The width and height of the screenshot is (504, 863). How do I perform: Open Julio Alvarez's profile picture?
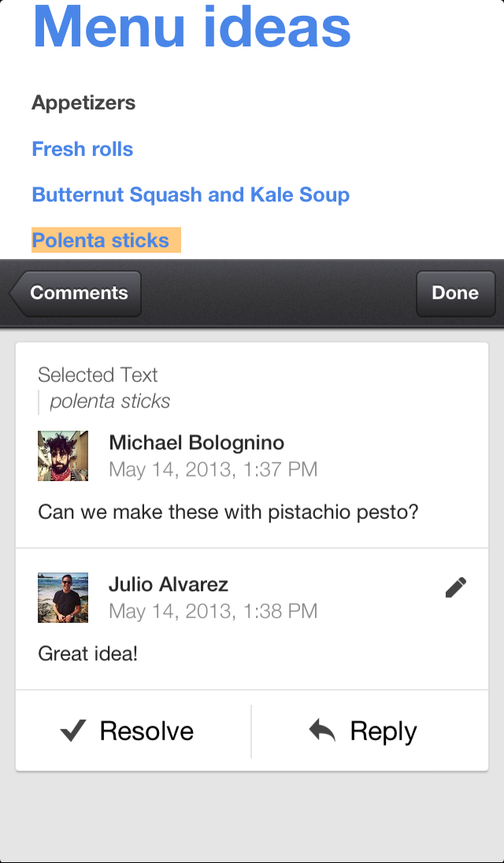tap(63, 597)
